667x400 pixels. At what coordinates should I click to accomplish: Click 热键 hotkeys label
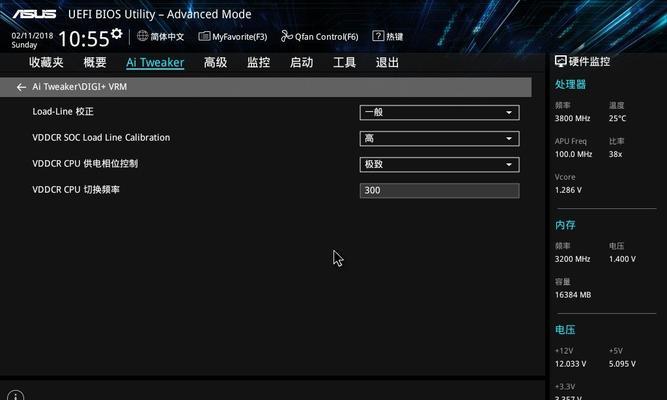pyautogui.click(x=395, y=37)
